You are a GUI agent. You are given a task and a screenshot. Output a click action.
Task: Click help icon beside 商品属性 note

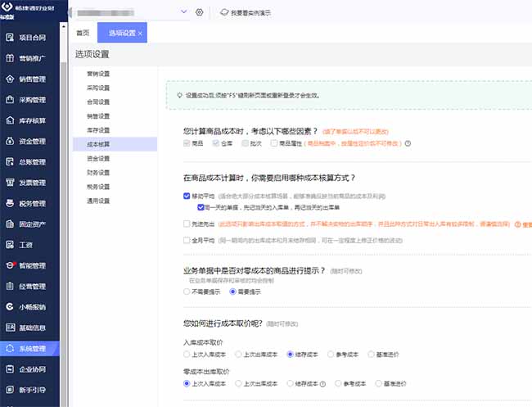[408, 143]
